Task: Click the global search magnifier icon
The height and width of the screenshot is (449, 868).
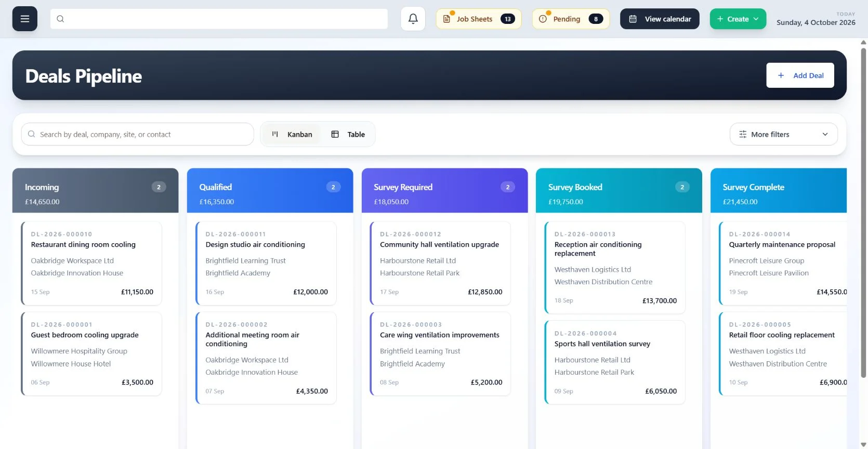Action: tap(60, 19)
